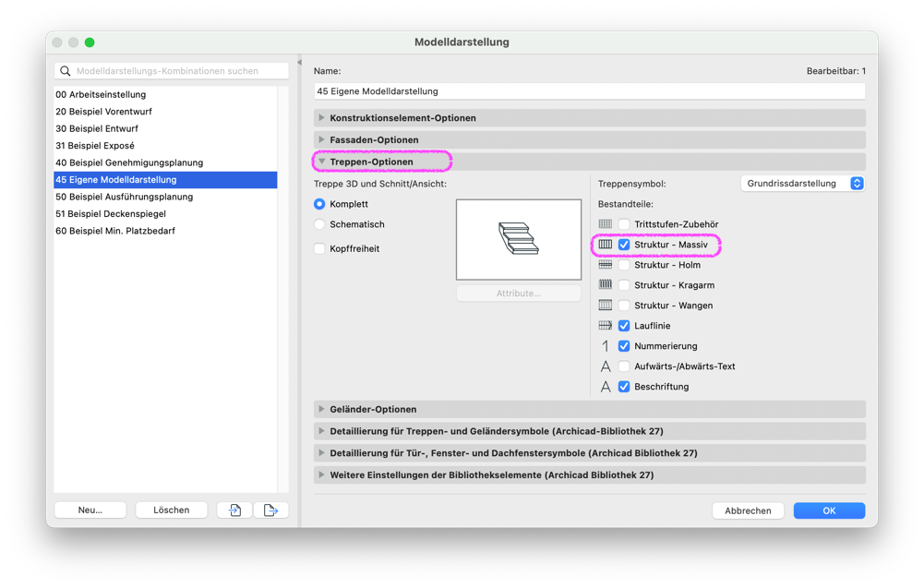Click the Neu... button
Image resolution: width=924 pixels, height=588 pixels.
[x=90, y=510]
